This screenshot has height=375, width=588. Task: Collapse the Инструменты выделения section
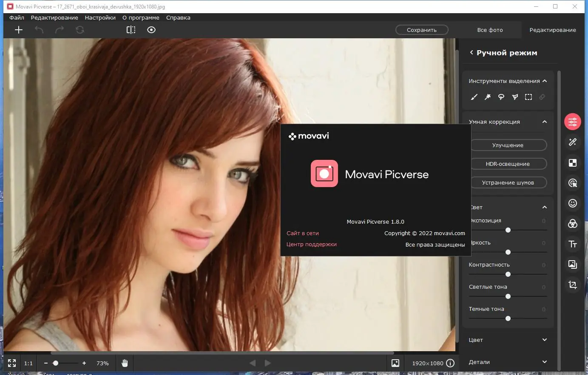point(545,81)
